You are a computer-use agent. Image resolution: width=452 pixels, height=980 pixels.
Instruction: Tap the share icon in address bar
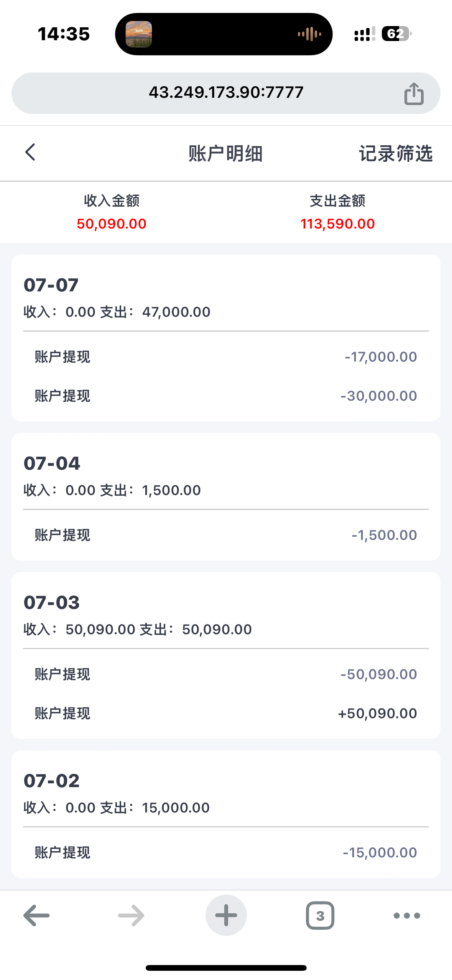coord(414,94)
